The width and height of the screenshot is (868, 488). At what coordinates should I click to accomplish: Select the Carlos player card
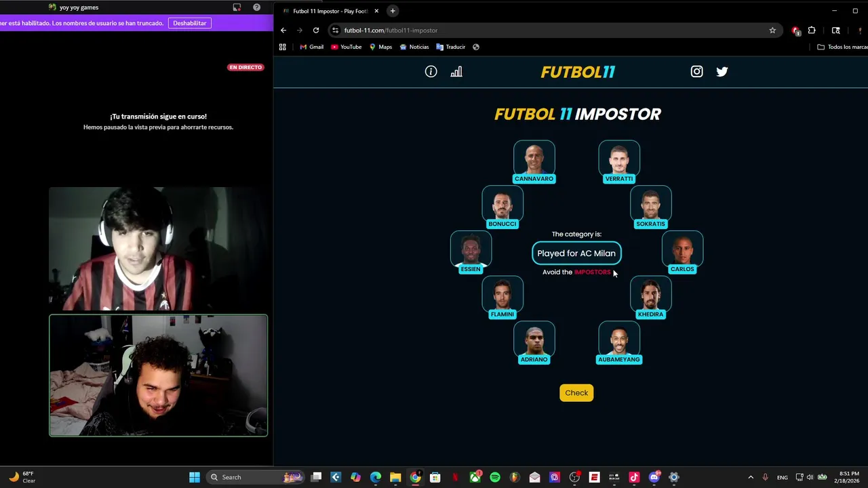682,252
